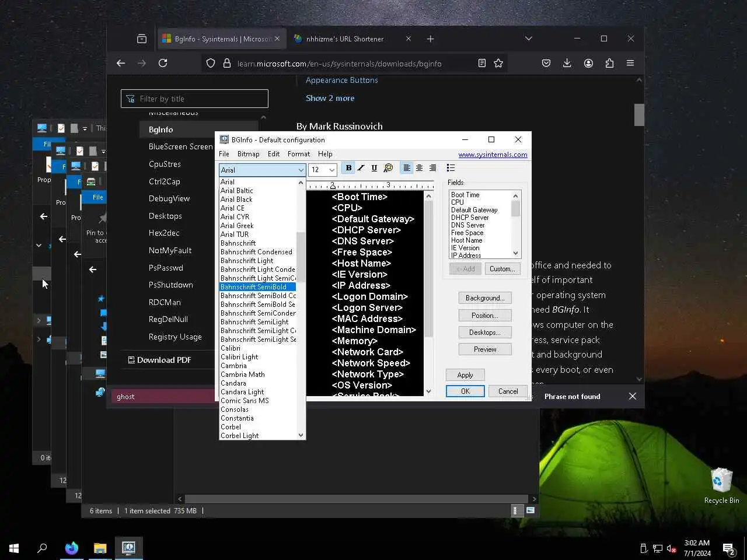Open the Pocket save icon
The image size is (747, 560).
tap(546, 63)
